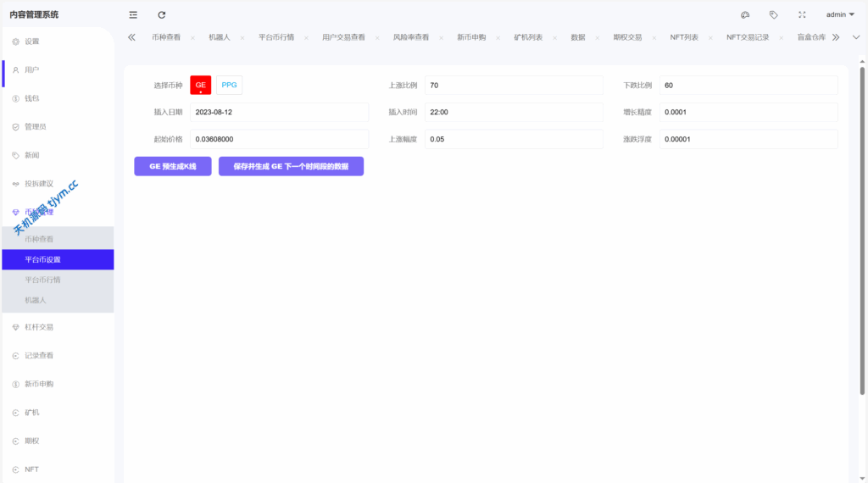Click the tag icon in the header
The image size is (868, 483).
click(x=773, y=14)
